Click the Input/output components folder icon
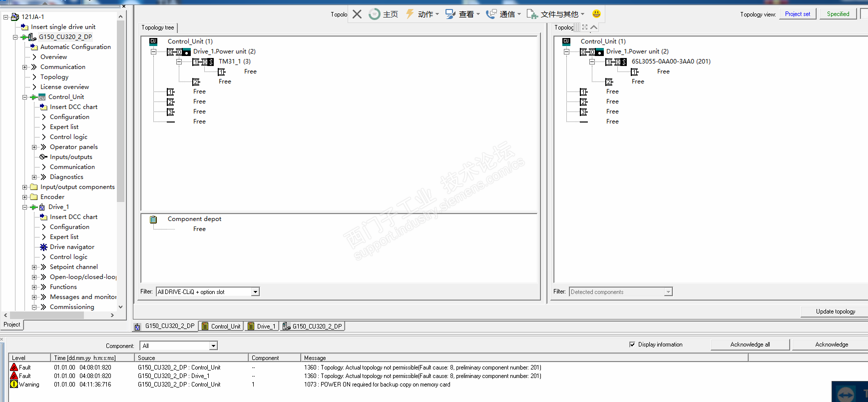The image size is (868, 402). [x=34, y=187]
